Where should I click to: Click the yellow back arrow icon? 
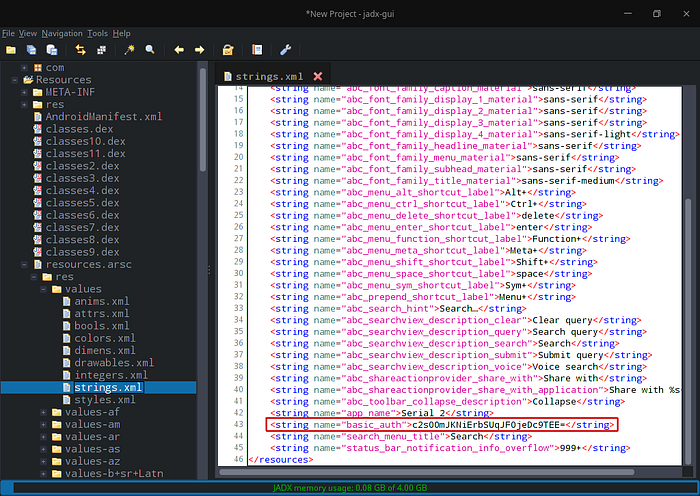click(x=180, y=49)
